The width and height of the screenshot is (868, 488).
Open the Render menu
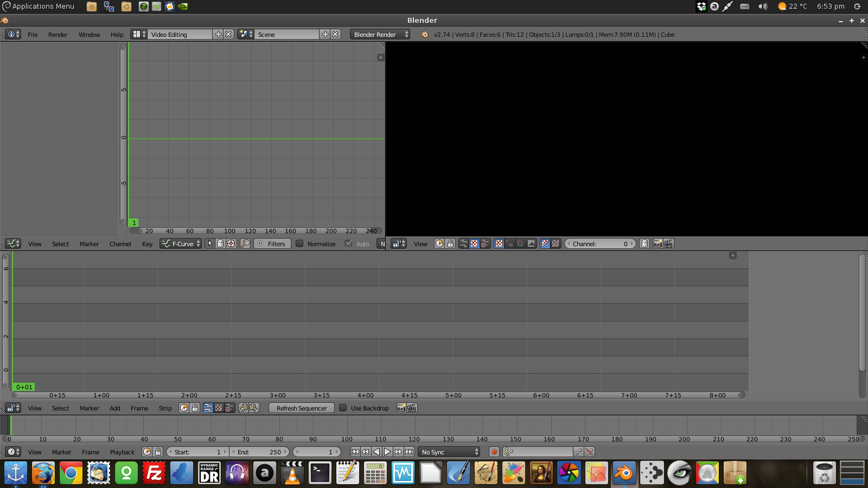coord(58,34)
